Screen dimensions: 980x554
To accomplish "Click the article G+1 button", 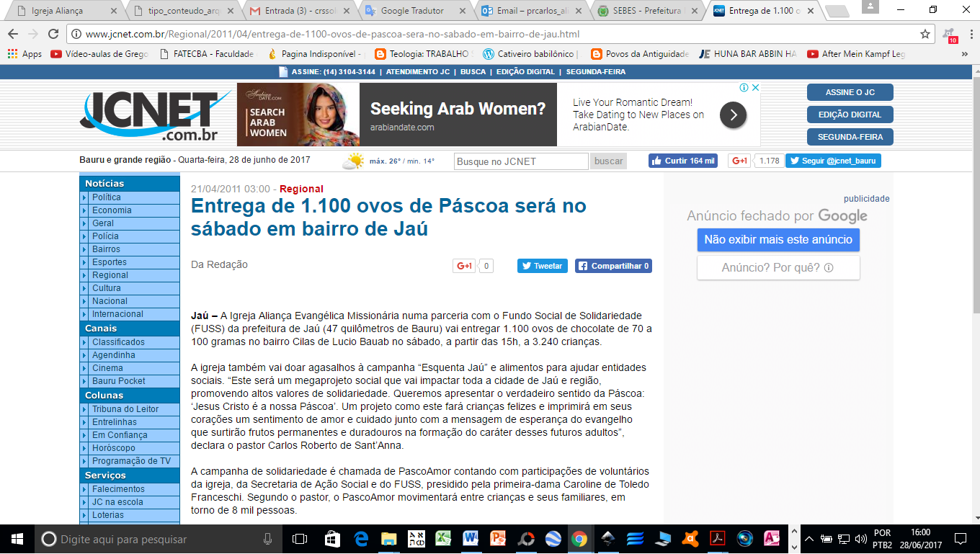I will point(464,266).
